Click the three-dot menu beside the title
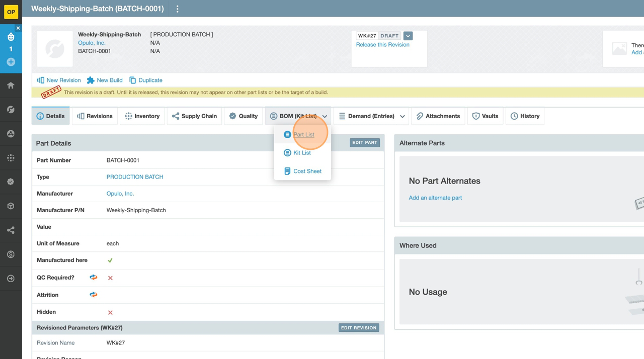The width and height of the screenshot is (644, 359). [177, 9]
